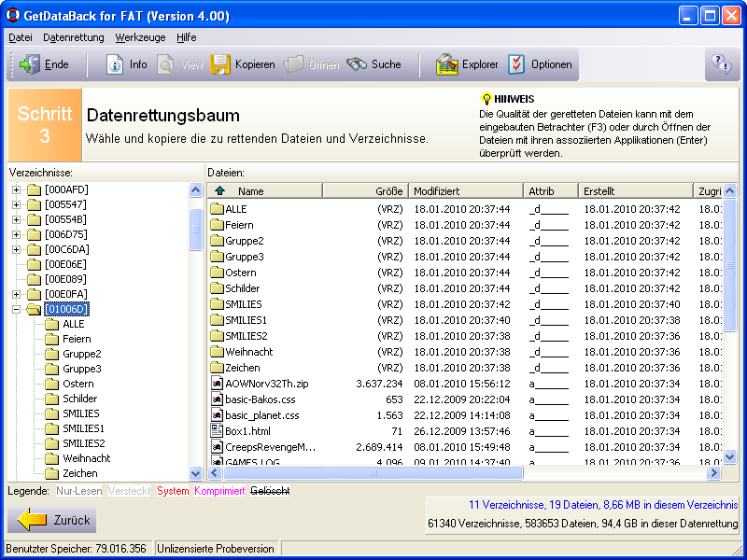Viewport: 747px width, 560px height.
Task: Expand the [006D75] tree node
Action: coord(16,235)
